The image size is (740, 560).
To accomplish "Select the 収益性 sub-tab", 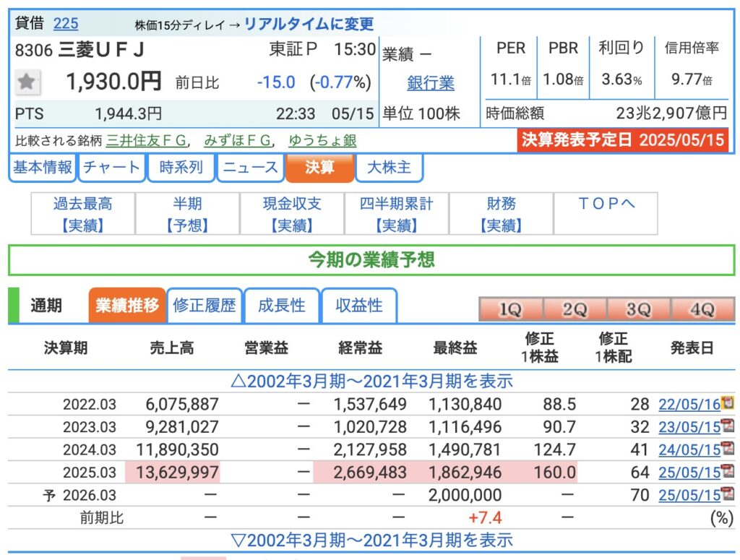I will point(359,305).
